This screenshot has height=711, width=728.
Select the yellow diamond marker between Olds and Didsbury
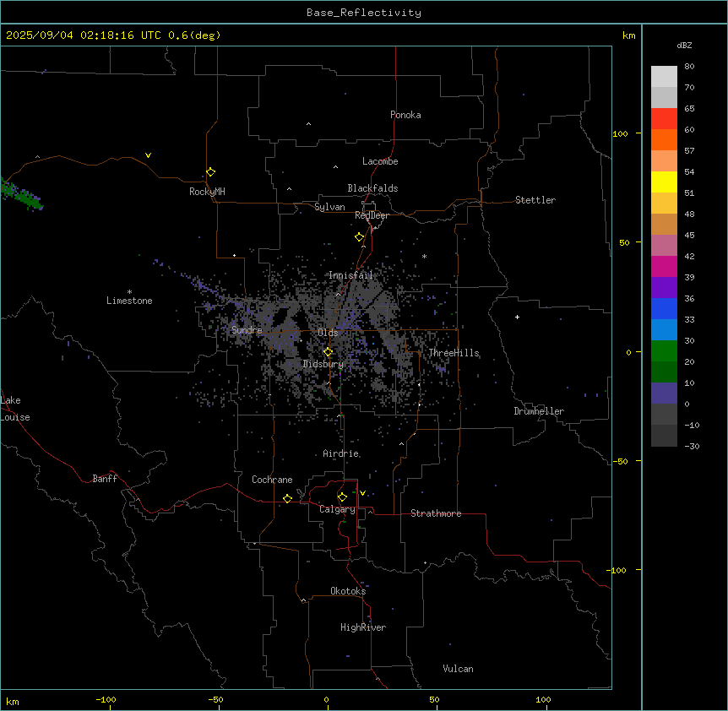328,352
